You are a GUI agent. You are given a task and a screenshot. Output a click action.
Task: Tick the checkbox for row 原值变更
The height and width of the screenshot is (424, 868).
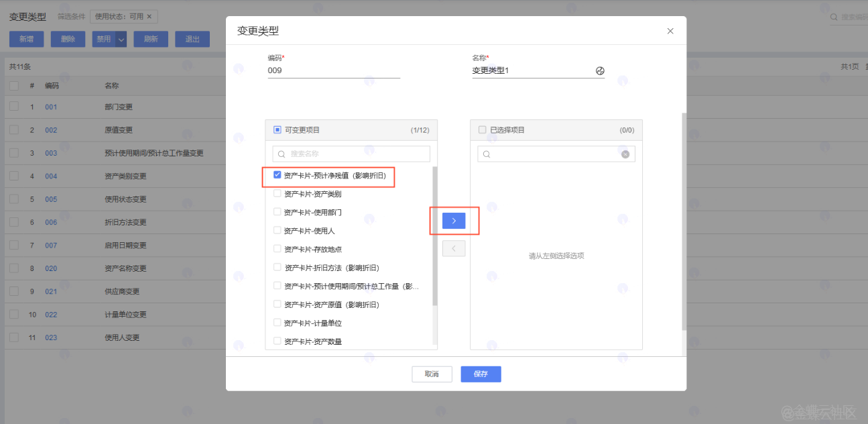(14, 129)
